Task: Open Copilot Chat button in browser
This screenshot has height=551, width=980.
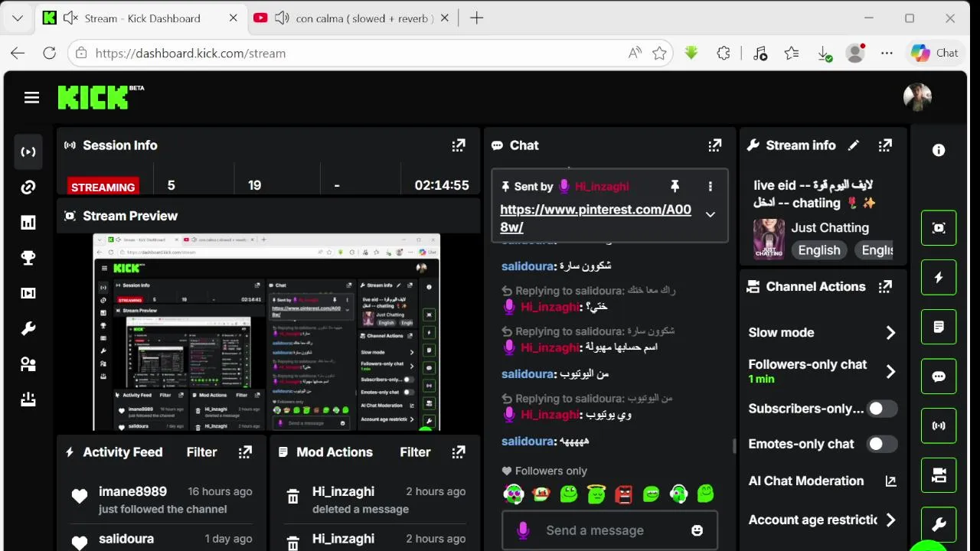Action: coord(935,53)
